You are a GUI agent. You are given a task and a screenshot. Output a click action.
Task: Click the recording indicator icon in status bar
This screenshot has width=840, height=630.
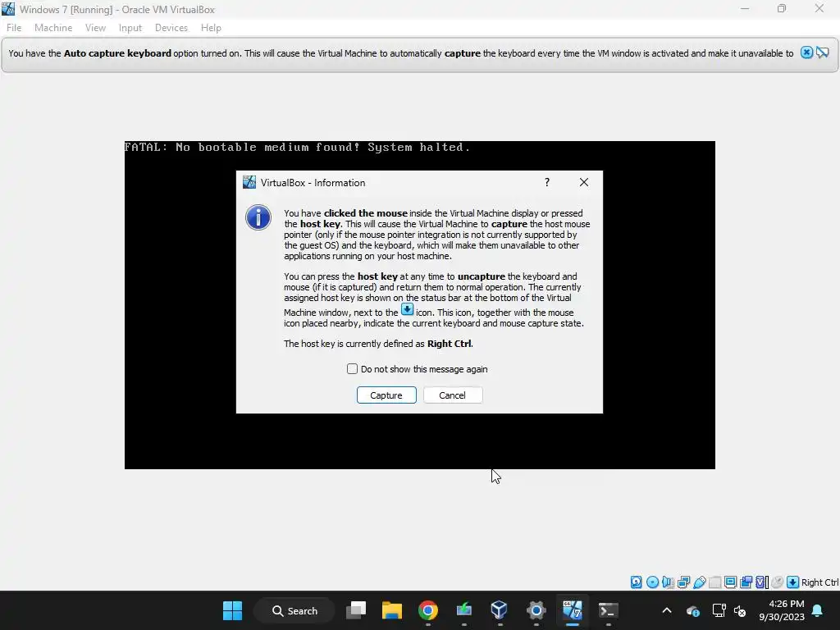[x=746, y=582]
